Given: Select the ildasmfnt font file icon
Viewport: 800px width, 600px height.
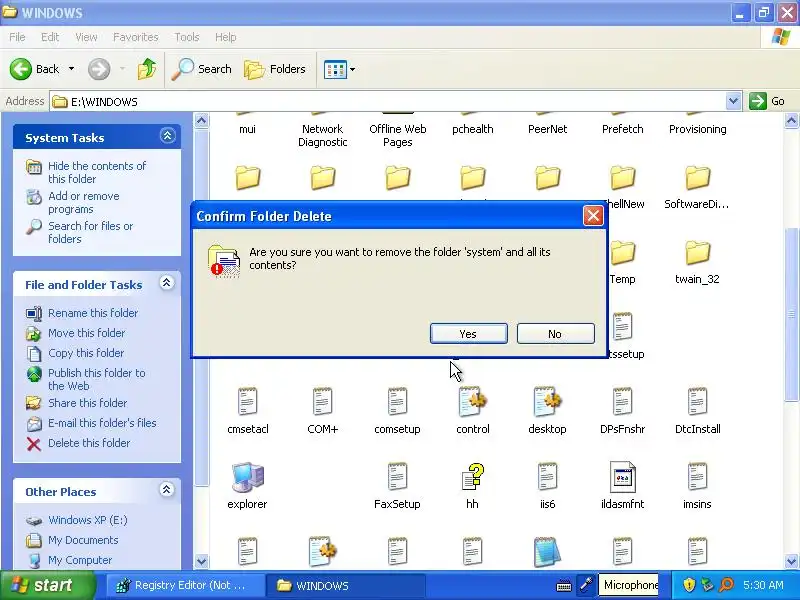Looking at the screenshot, I should [622, 477].
